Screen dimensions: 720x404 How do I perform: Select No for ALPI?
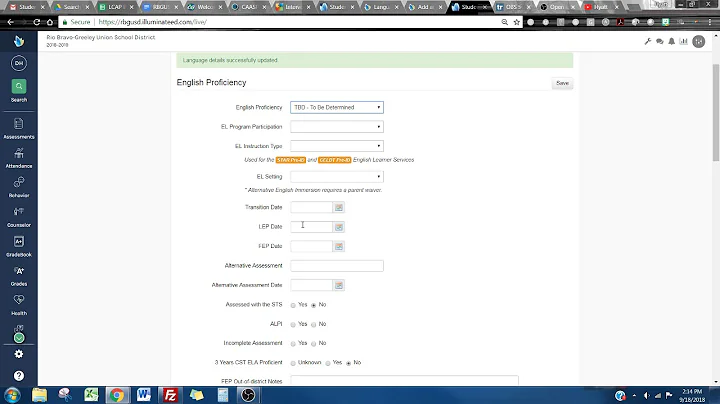314,325
